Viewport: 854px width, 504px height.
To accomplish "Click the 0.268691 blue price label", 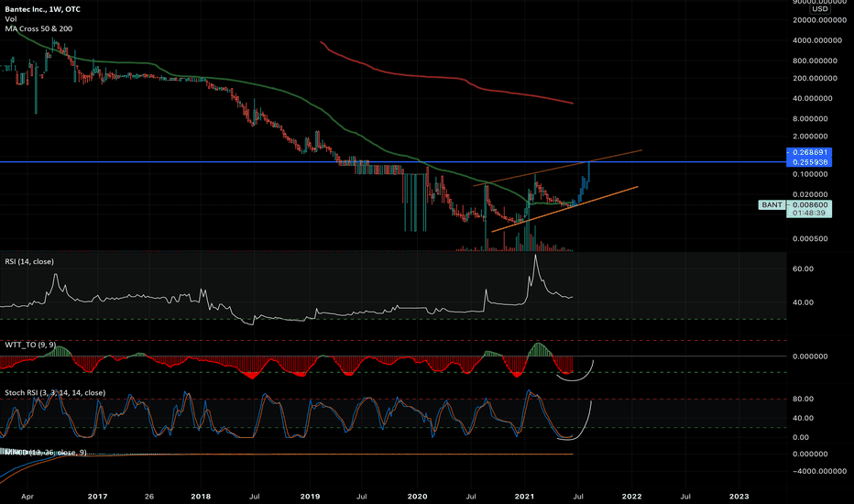I will coord(809,152).
